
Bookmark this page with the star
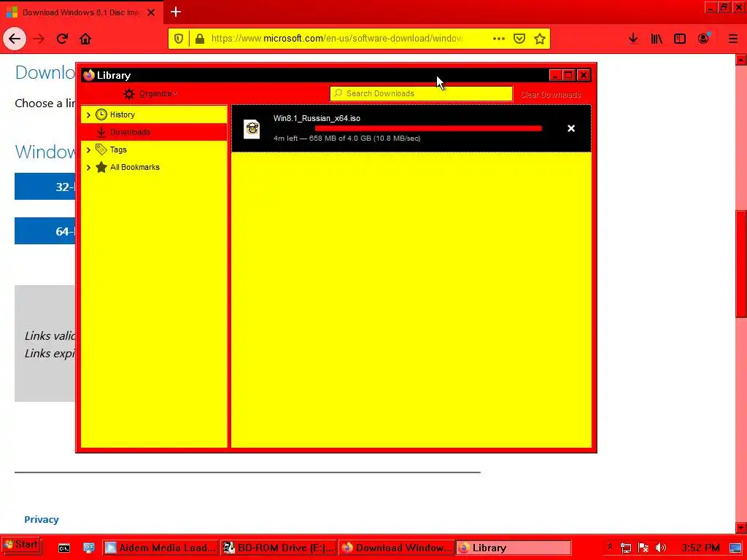[539, 39]
